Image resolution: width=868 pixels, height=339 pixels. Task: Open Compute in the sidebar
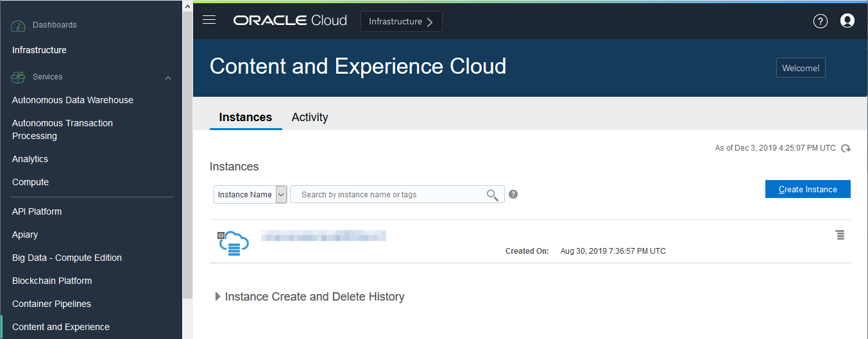30,182
